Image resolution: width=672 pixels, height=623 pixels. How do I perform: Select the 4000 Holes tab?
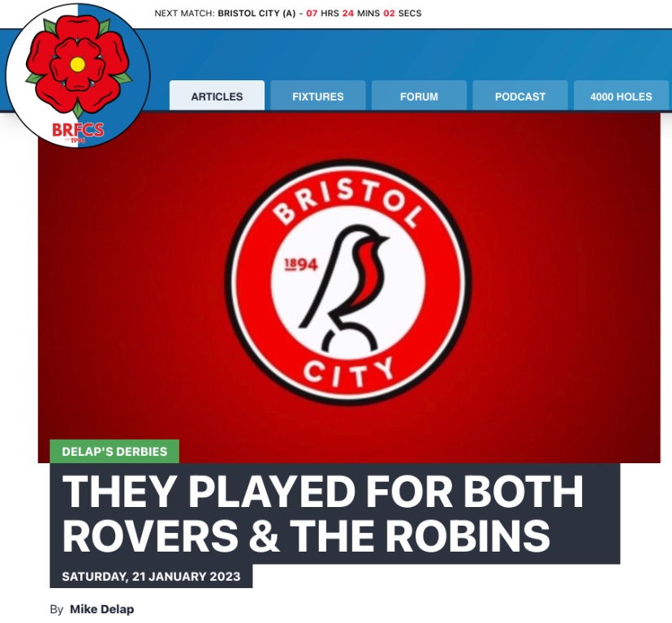pyautogui.click(x=621, y=96)
